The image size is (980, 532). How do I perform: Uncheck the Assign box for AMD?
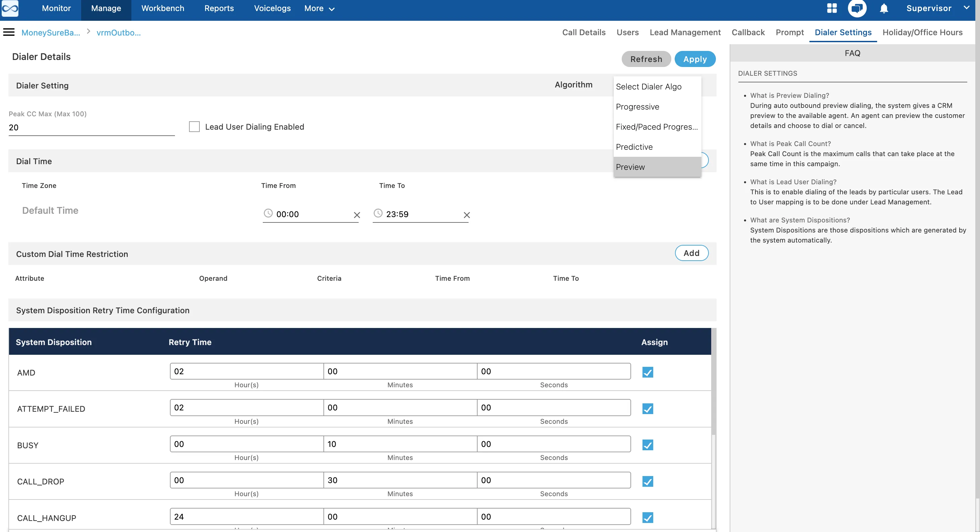[x=648, y=372]
